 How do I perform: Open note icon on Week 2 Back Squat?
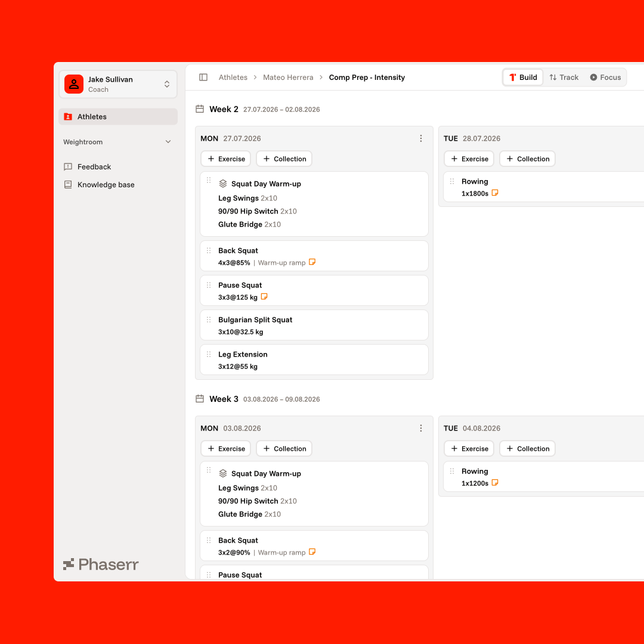pos(312,262)
